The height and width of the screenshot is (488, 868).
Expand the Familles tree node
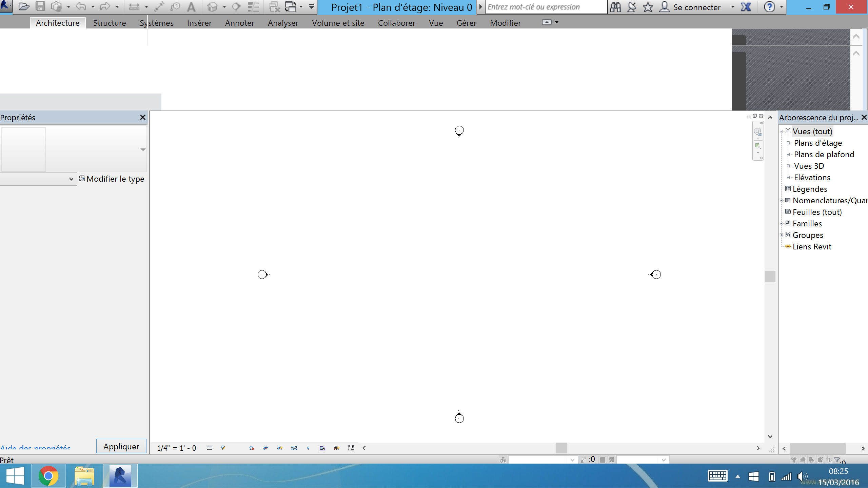pyautogui.click(x=782, y=224)
